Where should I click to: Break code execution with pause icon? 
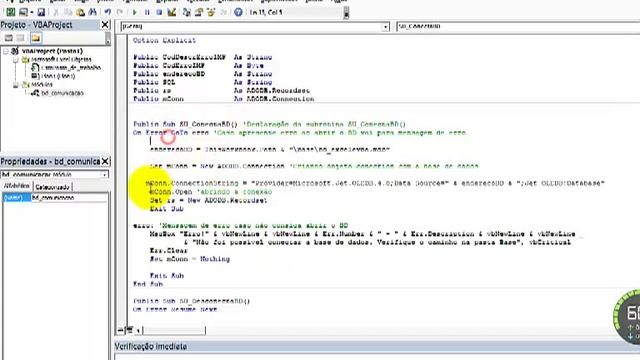click(x=147, y=12)
